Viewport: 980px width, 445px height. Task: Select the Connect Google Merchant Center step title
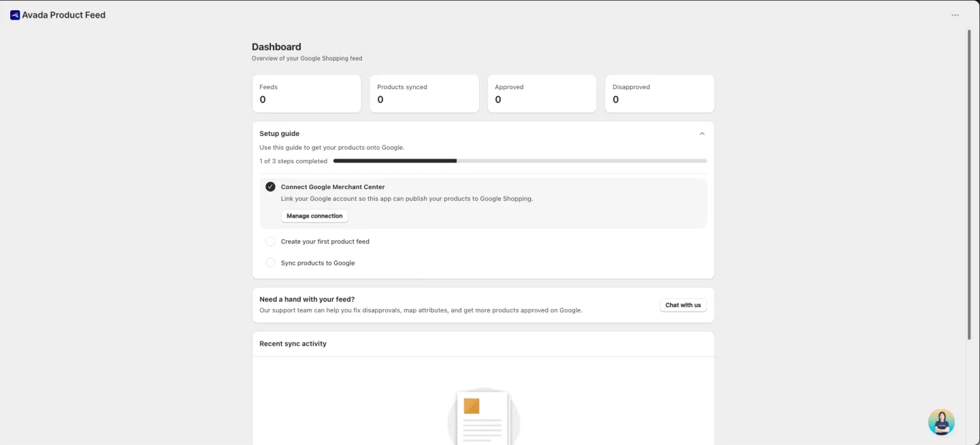pos(333,186)
